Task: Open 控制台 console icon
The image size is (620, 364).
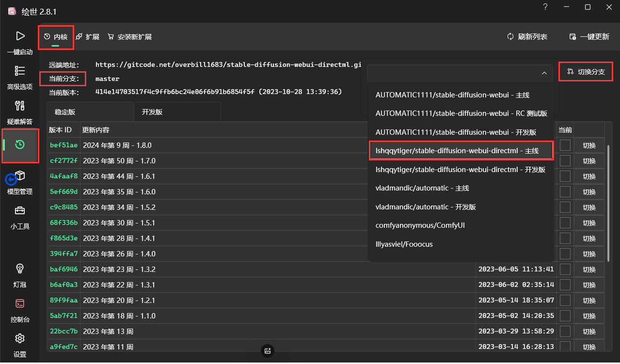Action: click(20, 303)
